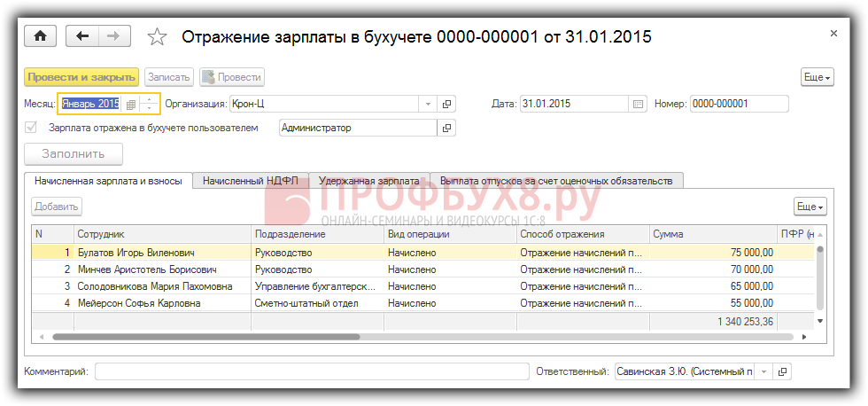This screenshot has height=406, width=868.
Task: Click the Провести button with icon
Action: [231, 77]
